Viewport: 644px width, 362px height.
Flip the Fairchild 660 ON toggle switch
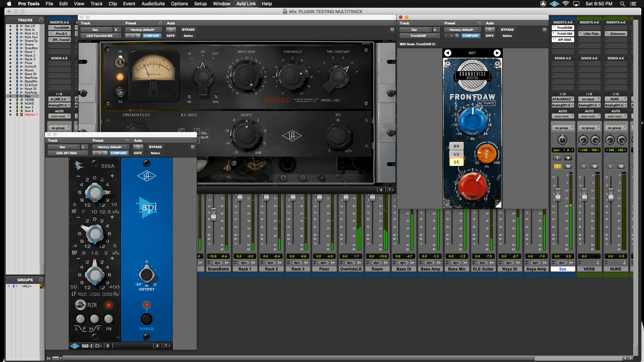[x=120, y=61]
